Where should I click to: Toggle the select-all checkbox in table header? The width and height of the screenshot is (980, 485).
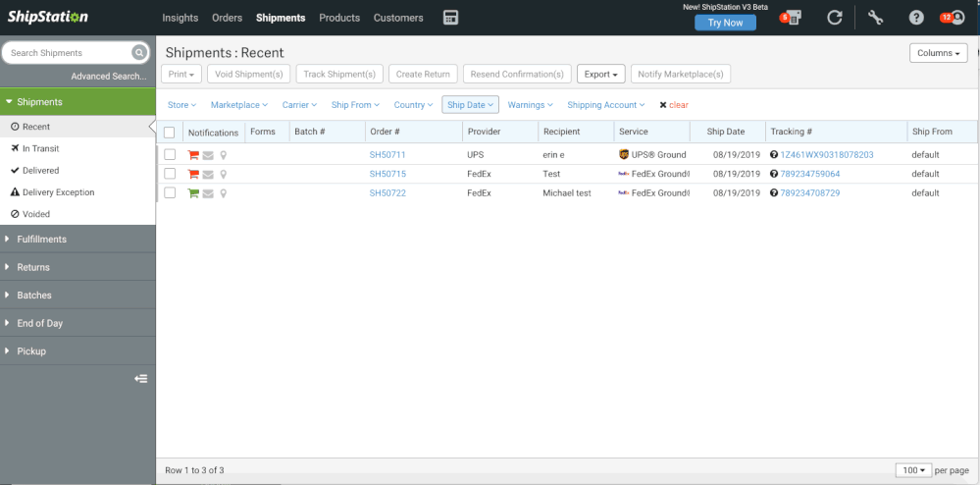(170, 133)
